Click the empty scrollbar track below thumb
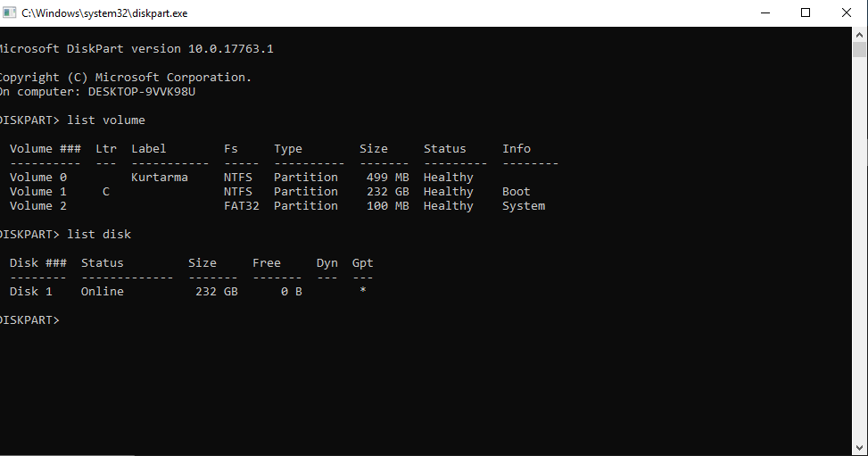This screenshot has width=868, height=456. click(x=859, y=268)
